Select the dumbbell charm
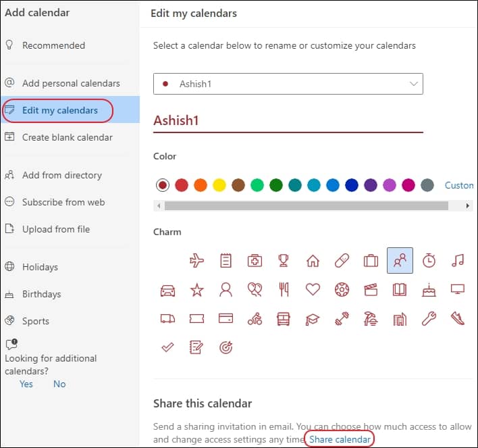Screen dimensions: 478x448 coord(342,319)
